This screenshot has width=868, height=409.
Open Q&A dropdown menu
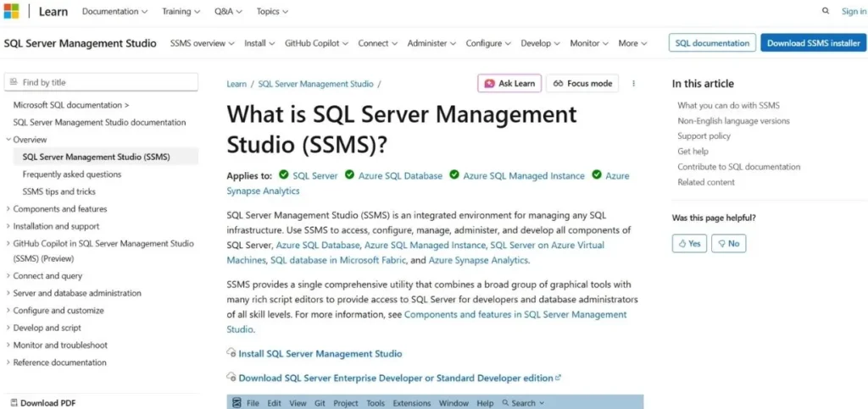[x=228, y=11]
